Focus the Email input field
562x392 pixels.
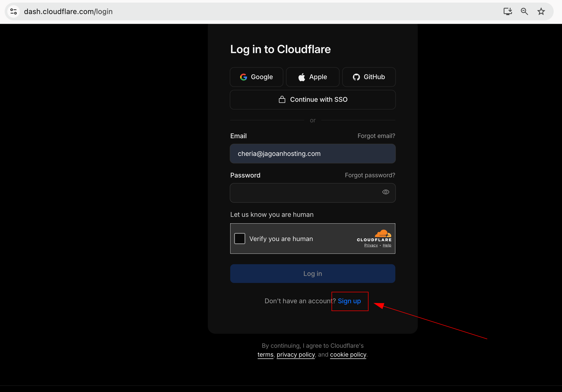[313, 154]
